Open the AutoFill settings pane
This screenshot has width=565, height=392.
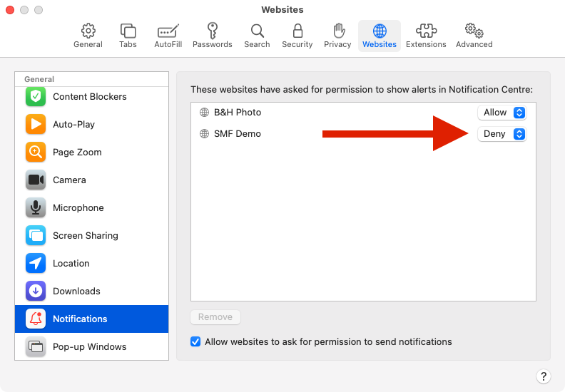[x=168, y=36]
